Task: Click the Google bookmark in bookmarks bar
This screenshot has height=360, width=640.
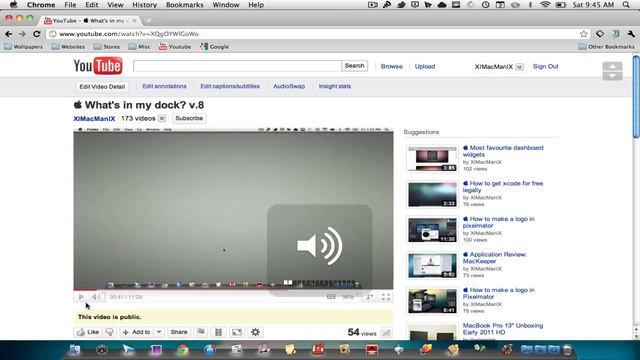Action: [x=214, y=47]
